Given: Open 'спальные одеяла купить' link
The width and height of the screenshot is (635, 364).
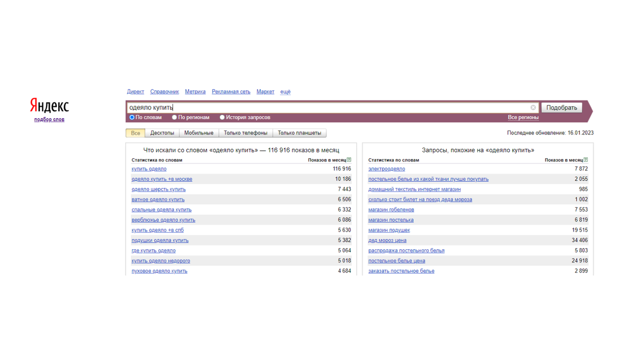Looking at the screenshot, I should [x=161, y=210].
